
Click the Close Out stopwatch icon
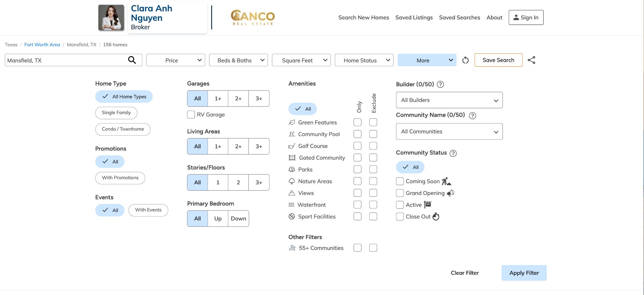point(436,217)
